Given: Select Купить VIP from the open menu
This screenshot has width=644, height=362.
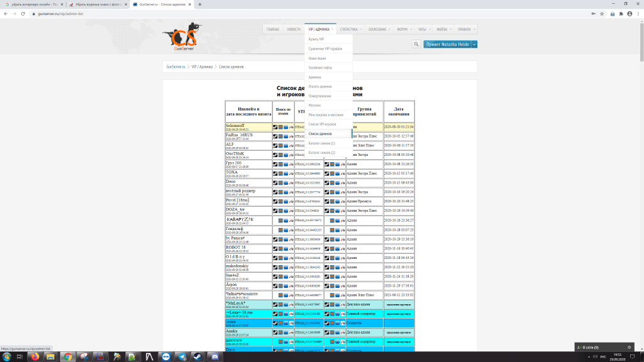Looking at the screenshot, I should click(316, 39).
